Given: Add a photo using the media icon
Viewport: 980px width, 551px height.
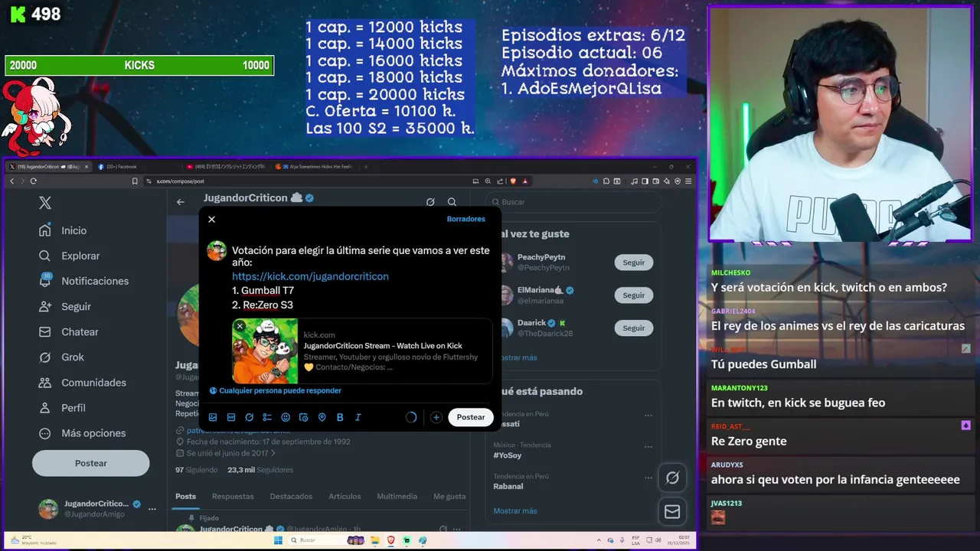Looking at the screenshot, I should [x=213, y=417].
